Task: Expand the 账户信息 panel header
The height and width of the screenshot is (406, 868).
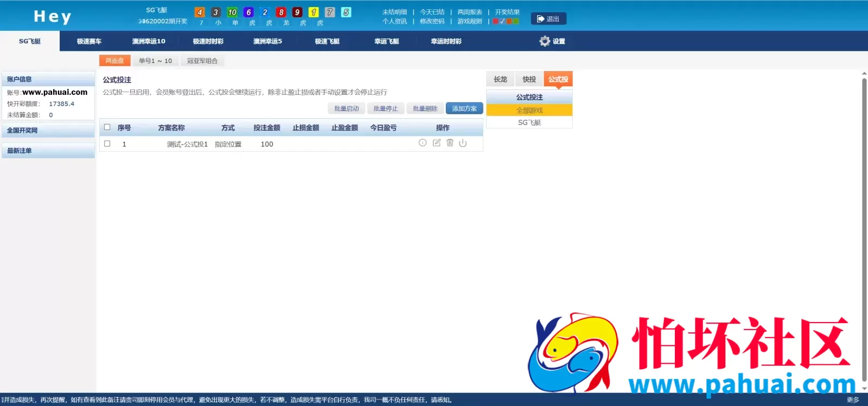Action: [x=48, y=79]
